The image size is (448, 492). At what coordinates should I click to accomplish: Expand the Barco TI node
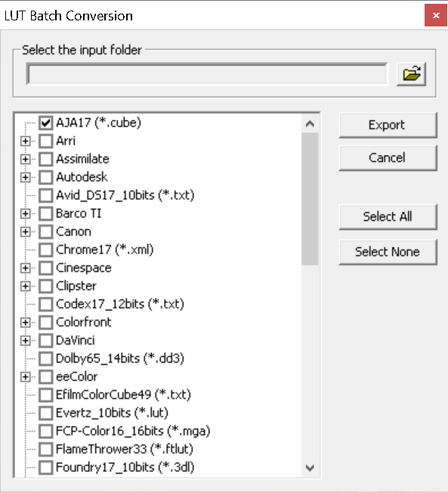pyautogui.click(x=26, y=214)
